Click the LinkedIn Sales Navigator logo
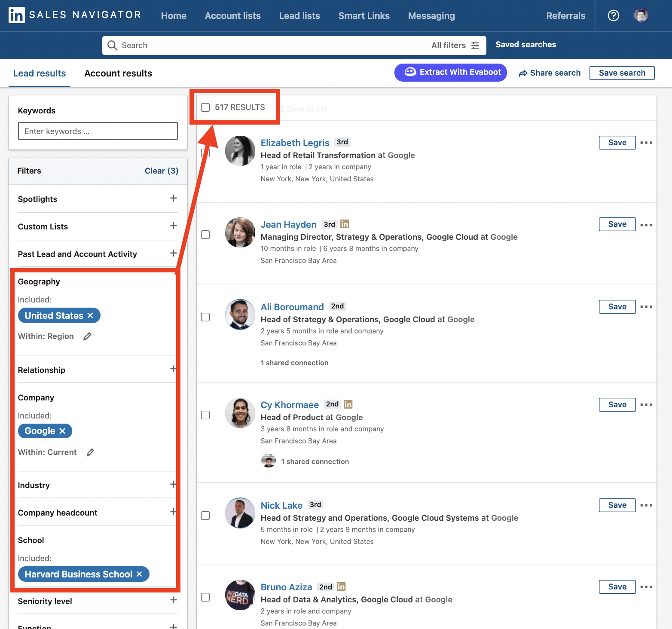Viewport: 672px width, 629px height. [75, 15]
